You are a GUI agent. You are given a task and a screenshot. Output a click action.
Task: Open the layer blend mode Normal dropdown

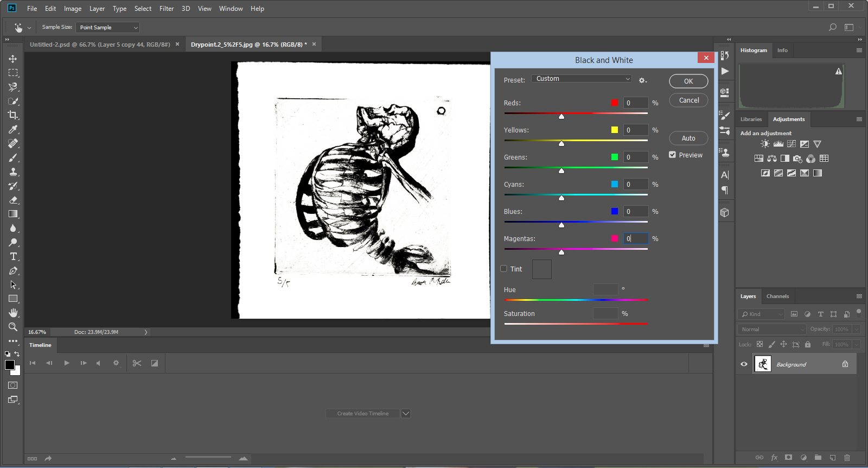coord(773,329)
